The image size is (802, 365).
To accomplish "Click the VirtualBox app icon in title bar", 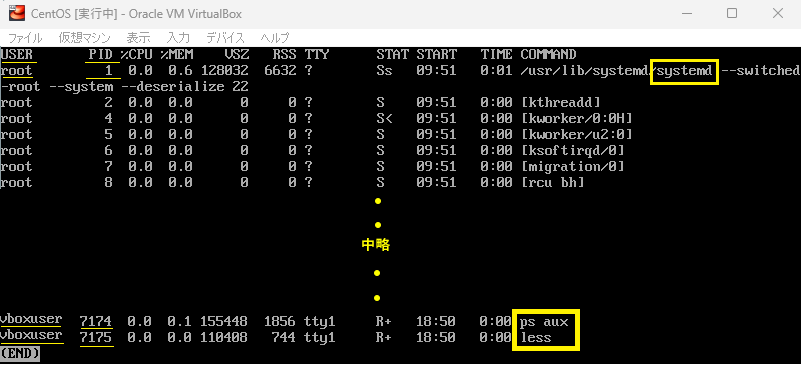I will [17, 14].
